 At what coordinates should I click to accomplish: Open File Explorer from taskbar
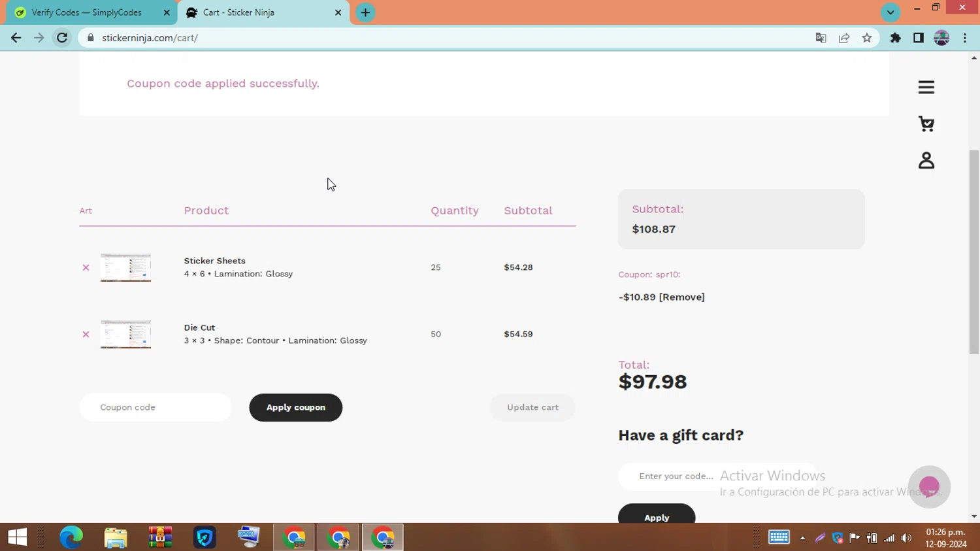click(x=116, y=537)
